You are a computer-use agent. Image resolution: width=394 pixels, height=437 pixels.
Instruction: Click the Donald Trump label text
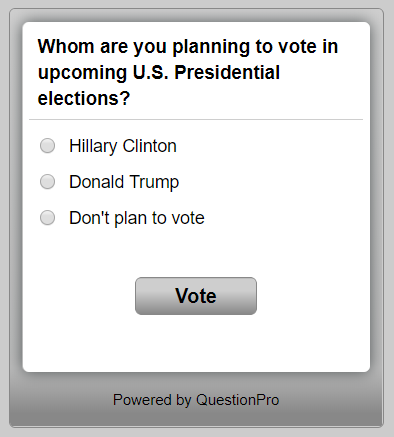[x=124, y=182]
